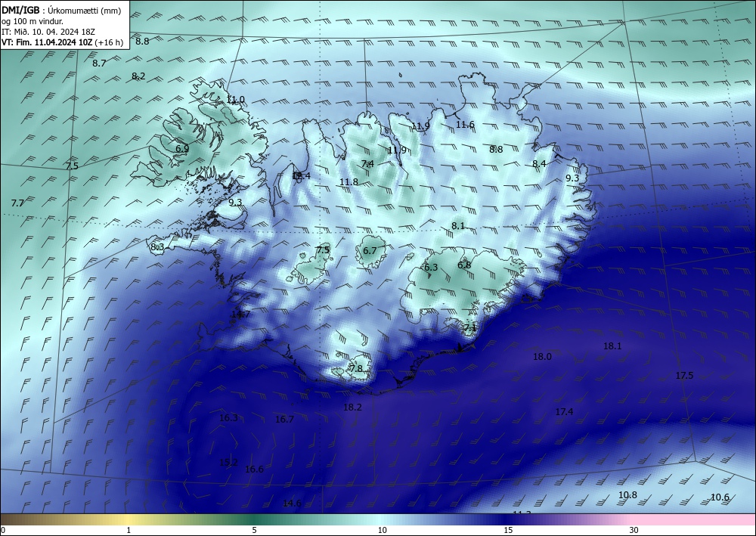Click the 14.7 value near Reykjavík
Viewport: 756px width, 536px height.
tap(240, 314)
